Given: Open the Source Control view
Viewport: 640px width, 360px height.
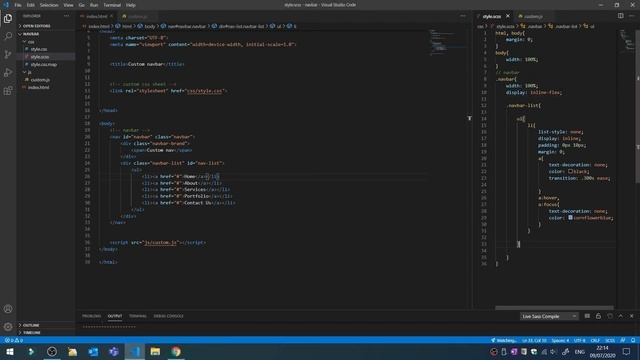Looking at the screenshot, I should pyautogui.click(x=8, y=54).
